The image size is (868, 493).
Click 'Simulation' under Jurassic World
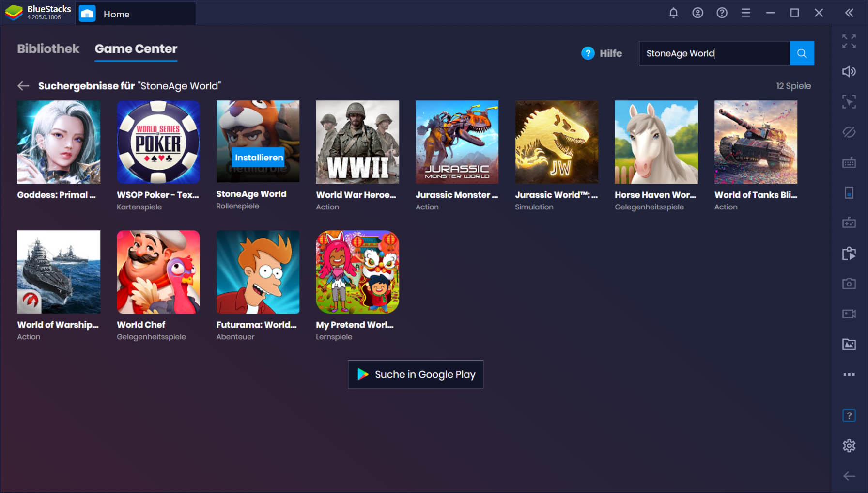534,207
